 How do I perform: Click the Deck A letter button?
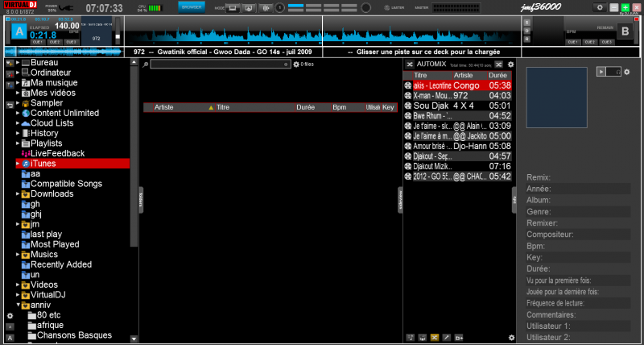pyautogui.click(x=17, y=31)
